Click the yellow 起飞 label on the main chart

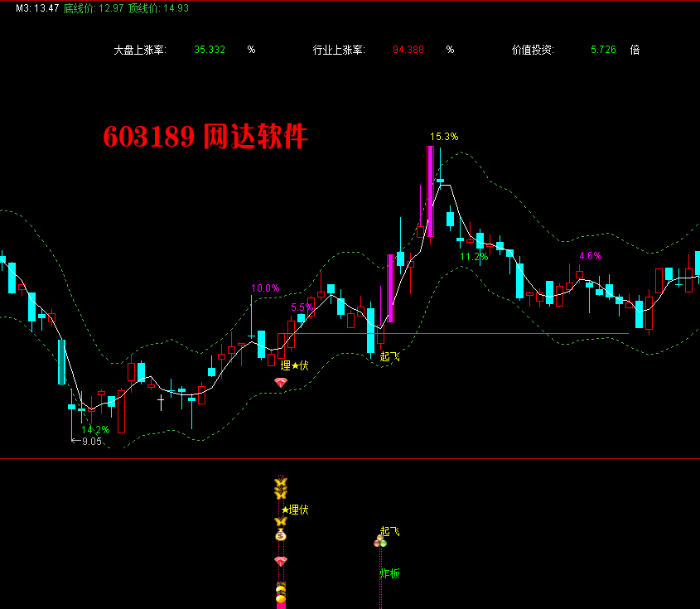389,357
